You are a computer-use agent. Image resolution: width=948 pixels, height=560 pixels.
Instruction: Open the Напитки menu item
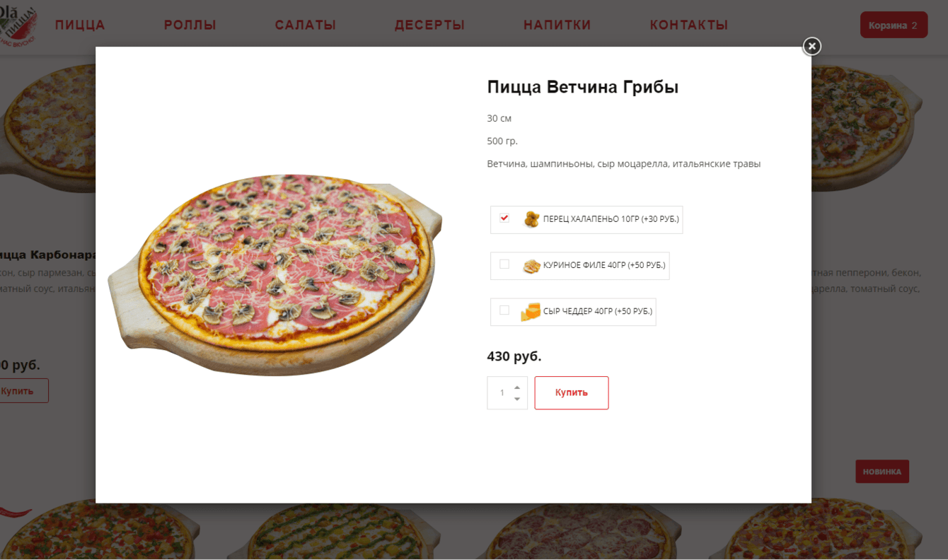(x=557, y=25)
